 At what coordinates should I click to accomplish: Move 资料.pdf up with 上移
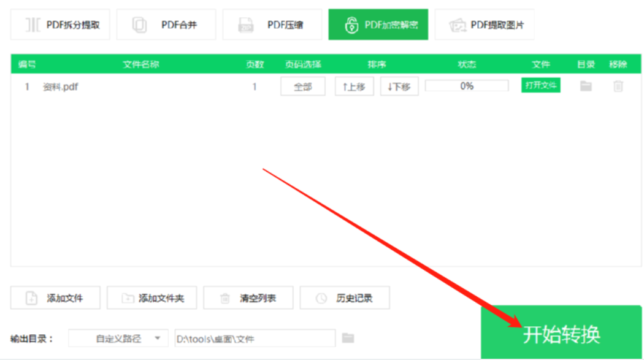[x=354, y=86]
